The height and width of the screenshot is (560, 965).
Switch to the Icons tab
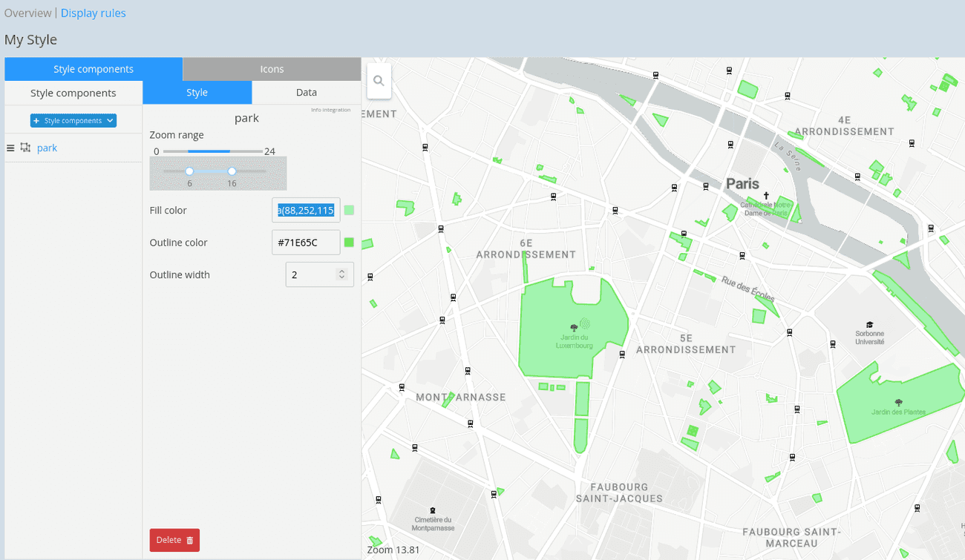coord(271,68)
